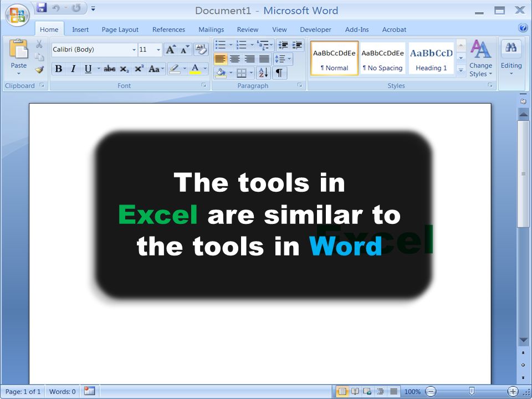Expand the Paste options arrow
The height and width of the screenshot is (399, 532).
[19, 73]
